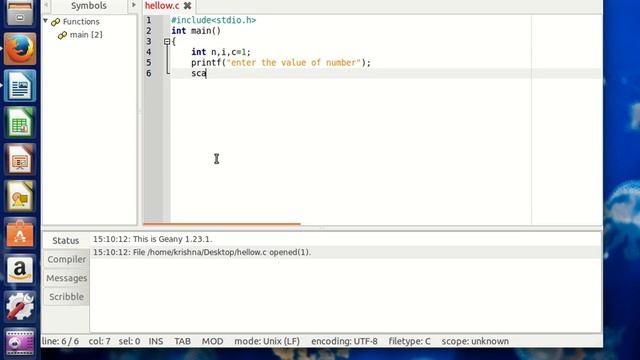Place the cursor on the #include<stdio.h> line
Image resolution: width=640 pixels, height=360 pixels.
pyautogui.click(x=213, y=20)
